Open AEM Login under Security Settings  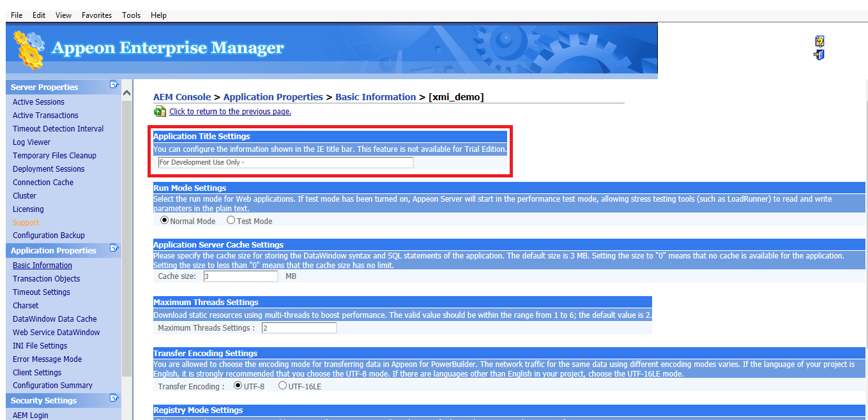[x=30, y=416]
